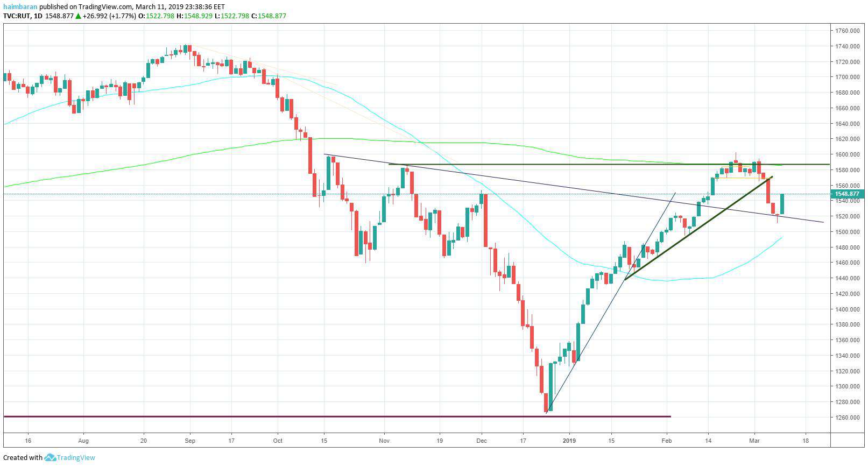Click the TradingView cloud logo icon
This screenshot has height=467, width=868.
tap(50, 458)
